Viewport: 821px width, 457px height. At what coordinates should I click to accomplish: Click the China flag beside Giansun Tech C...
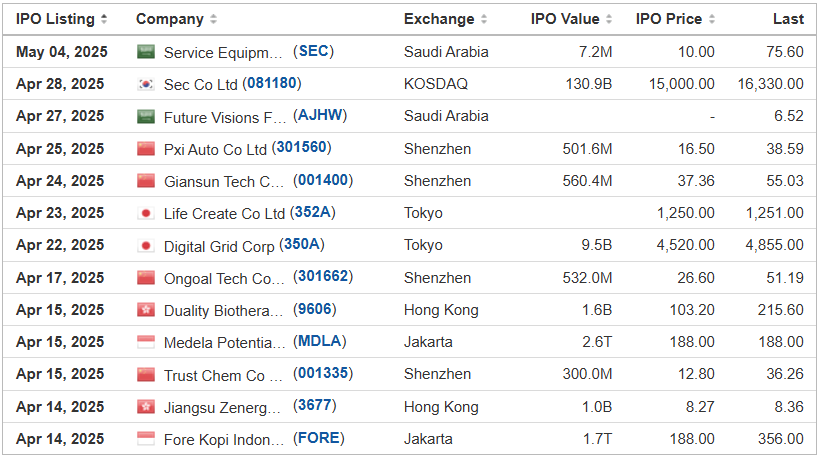146,181
